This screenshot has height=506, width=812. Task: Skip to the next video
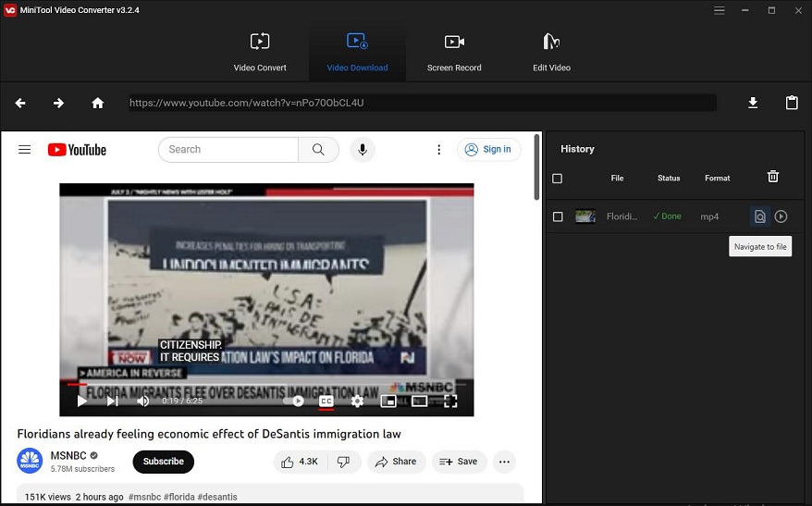click(113, 401)
